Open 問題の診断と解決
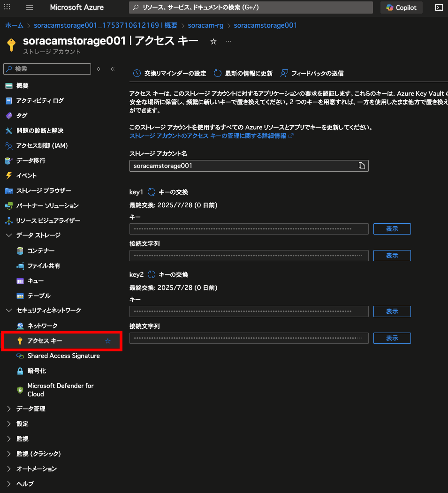This screenshot has width=448, height=493. click(39, 130)
